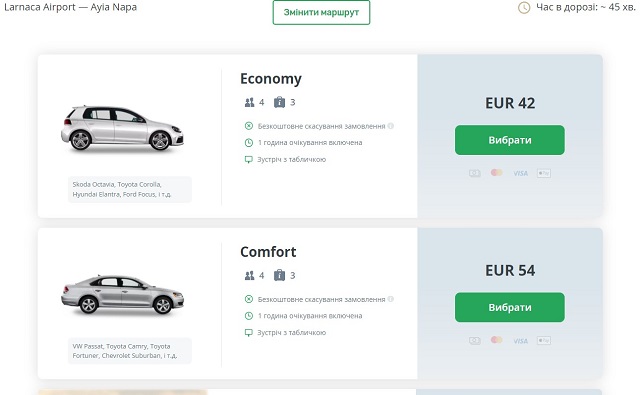Click the Comfort class heading
This screenshot has height=395, width=640.
pos(268,252)
